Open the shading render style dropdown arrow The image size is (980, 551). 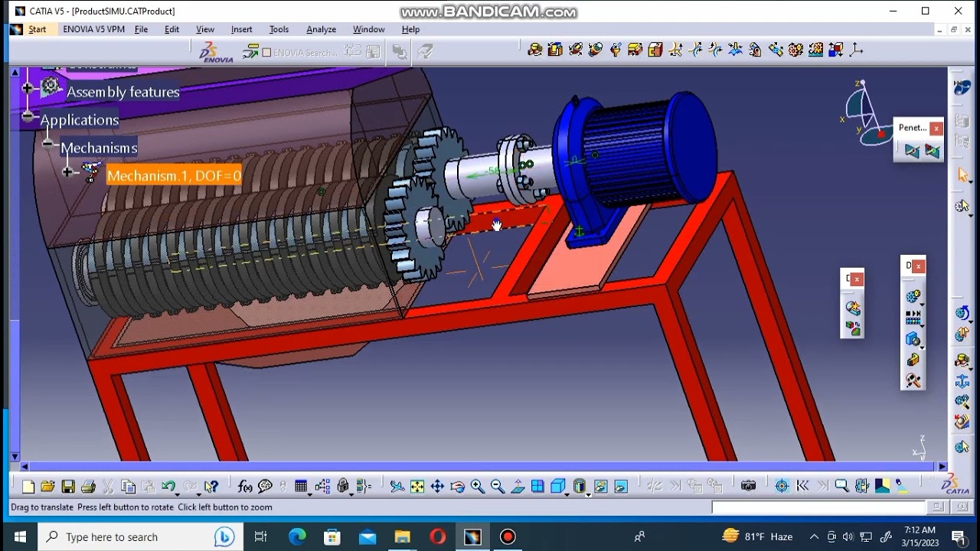[588, 494]
